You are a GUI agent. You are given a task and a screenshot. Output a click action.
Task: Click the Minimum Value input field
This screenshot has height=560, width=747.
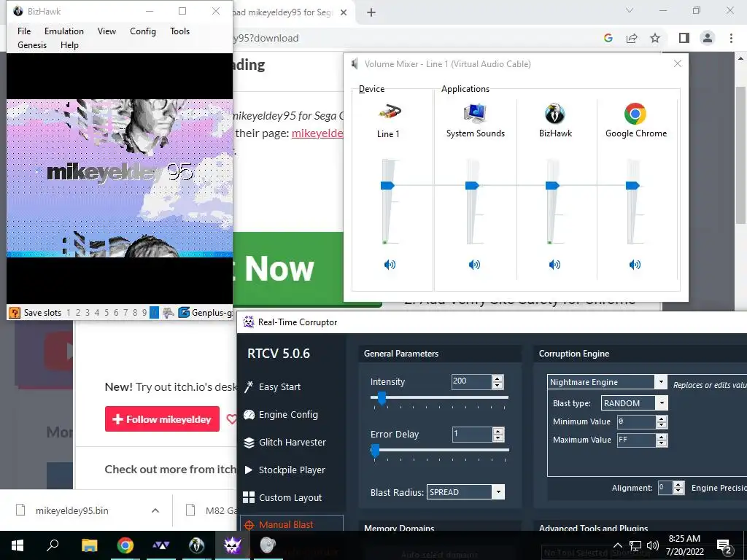tap(636, 421)
